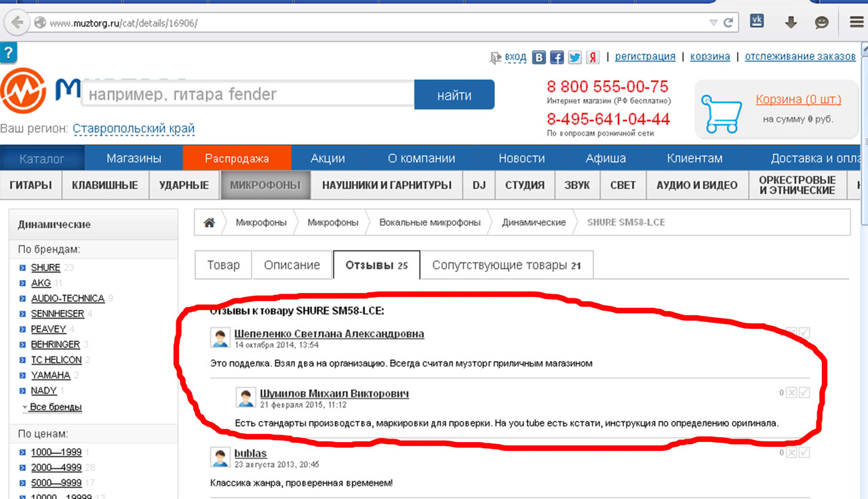This screenshot has height=499, width=868.
Task: Click the browser back arrow button
Action: tap(17, 22)
